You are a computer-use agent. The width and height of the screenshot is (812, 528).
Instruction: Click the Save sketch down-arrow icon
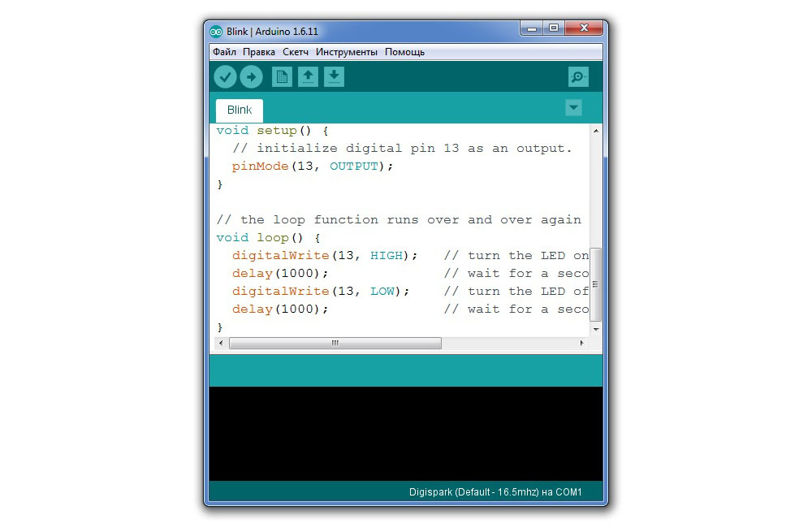coord(334,77)
